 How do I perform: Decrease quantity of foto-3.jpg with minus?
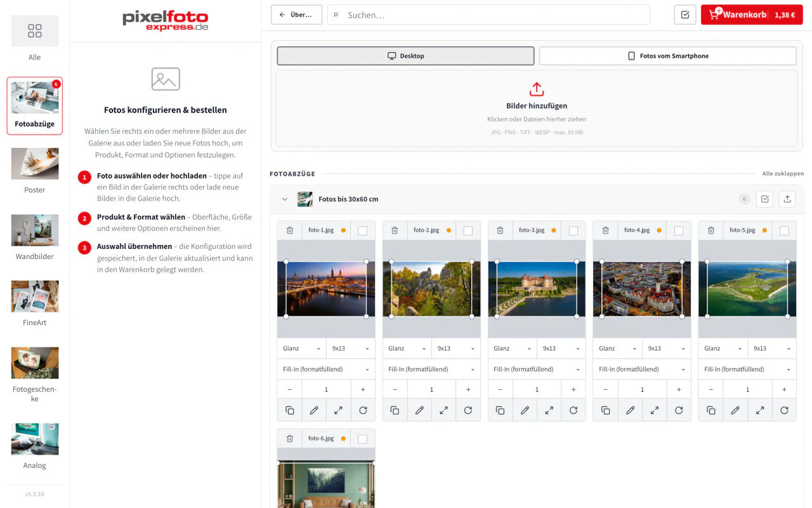coord(501,389)
